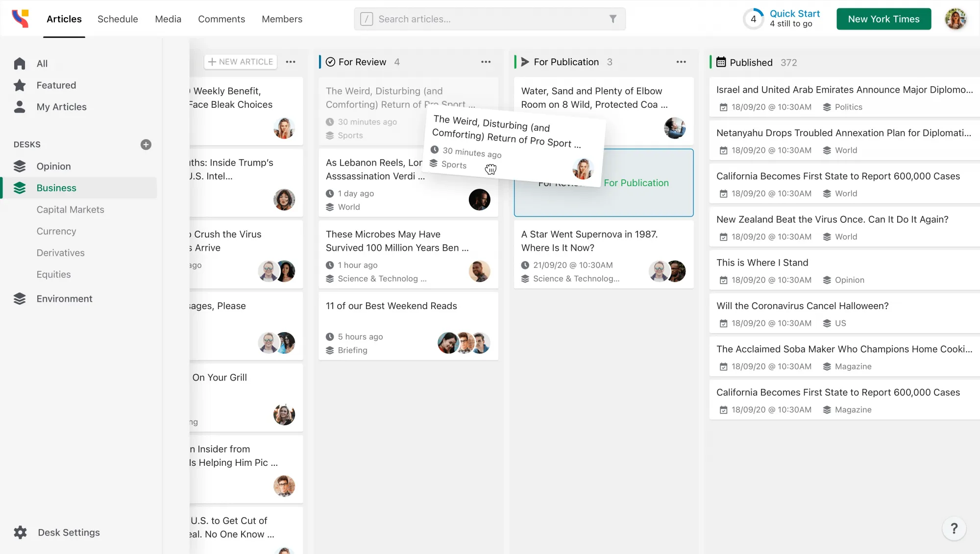Open Desk Settings link
Image resolution: width=980 pixels, height=554 pixels.
coord(69,532)
